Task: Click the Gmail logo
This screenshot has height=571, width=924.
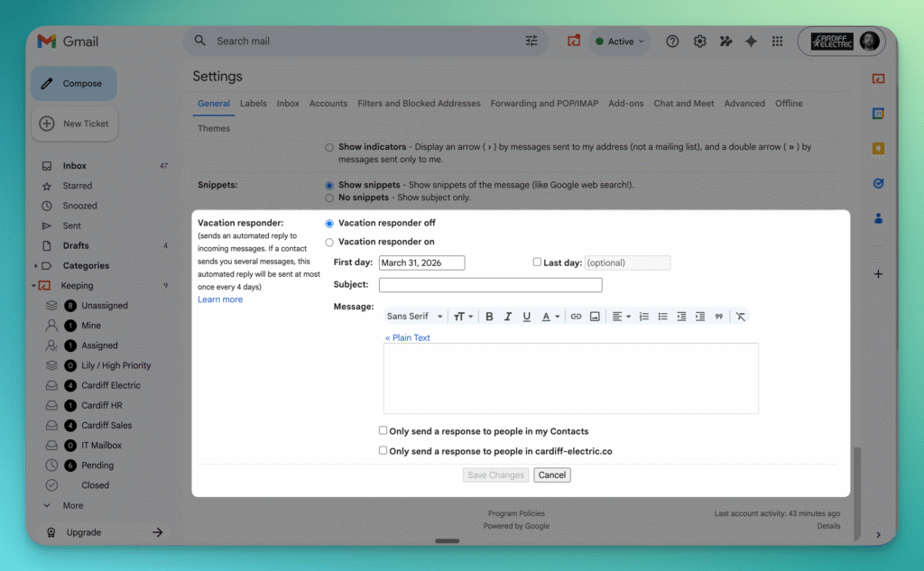Action: click(68, 41)
